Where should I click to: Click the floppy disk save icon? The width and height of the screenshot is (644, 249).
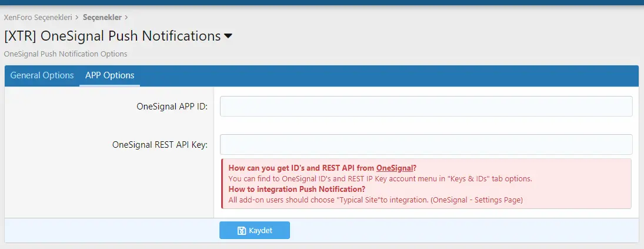242,231
